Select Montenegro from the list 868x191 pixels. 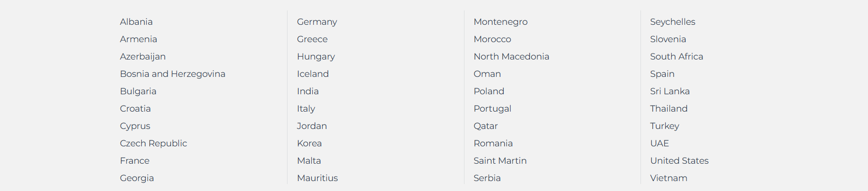pos(501,22)
